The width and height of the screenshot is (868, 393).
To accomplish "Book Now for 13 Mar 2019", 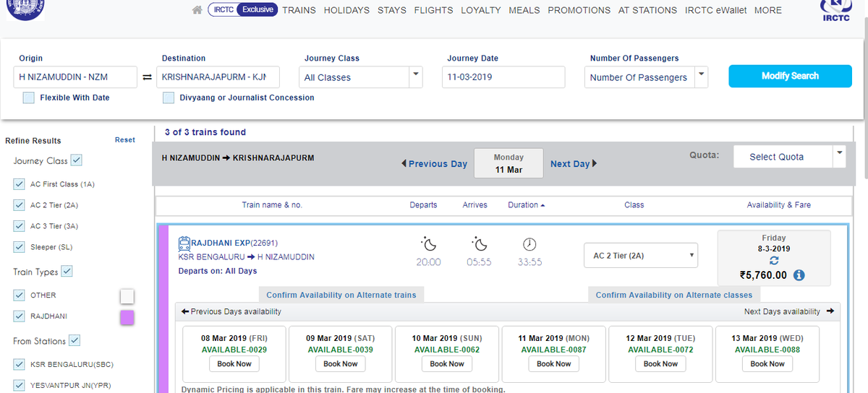I will [x=767, y=364].
